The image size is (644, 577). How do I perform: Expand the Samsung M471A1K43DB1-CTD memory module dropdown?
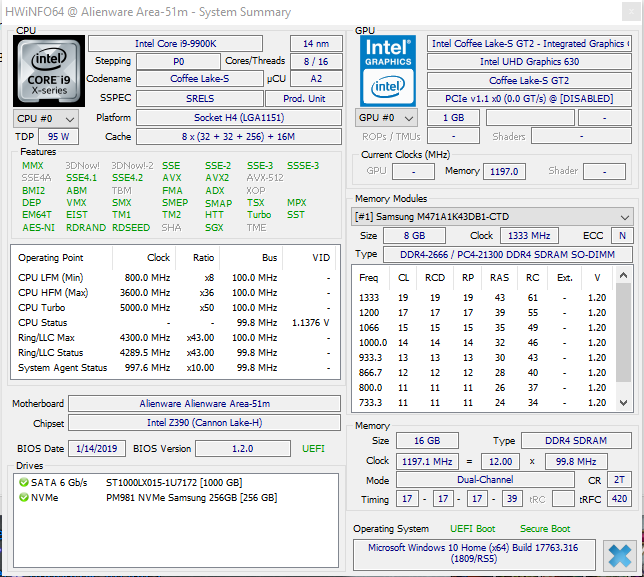point(492,216)
